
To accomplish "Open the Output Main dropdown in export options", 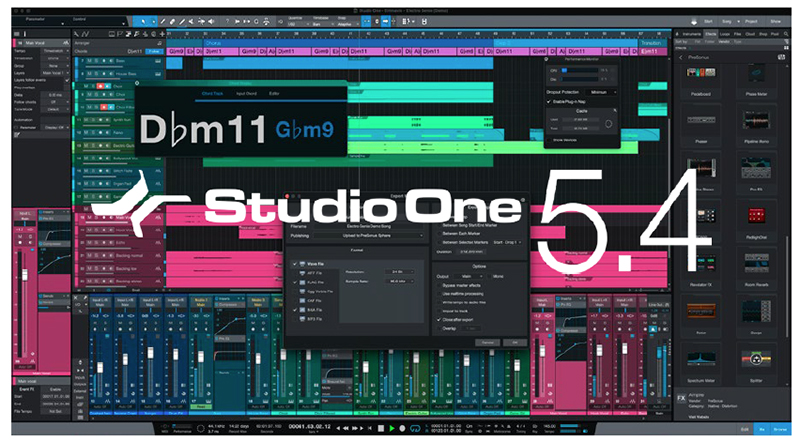I will (x=468, y=276).
